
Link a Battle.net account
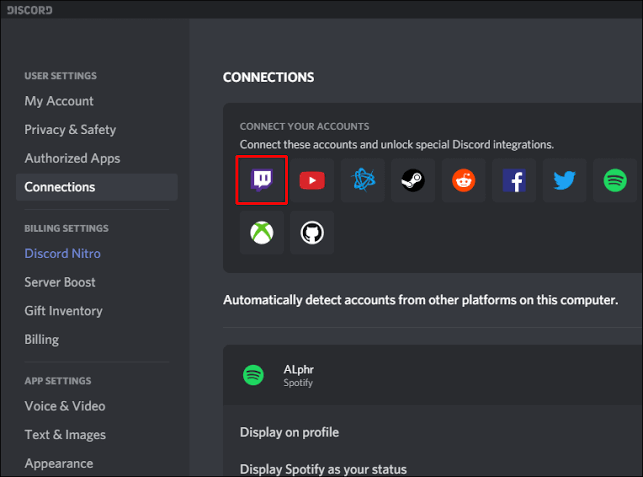[x=362, y=181]
